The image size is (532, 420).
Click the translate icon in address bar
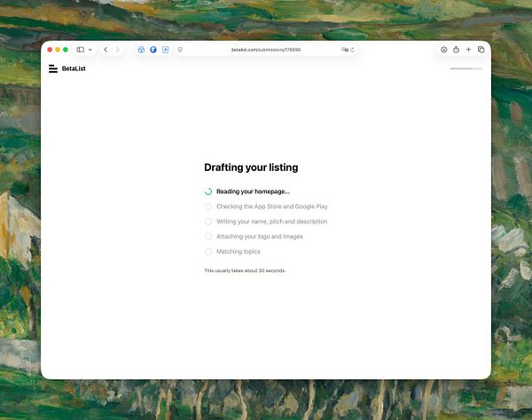pos(344,50)
